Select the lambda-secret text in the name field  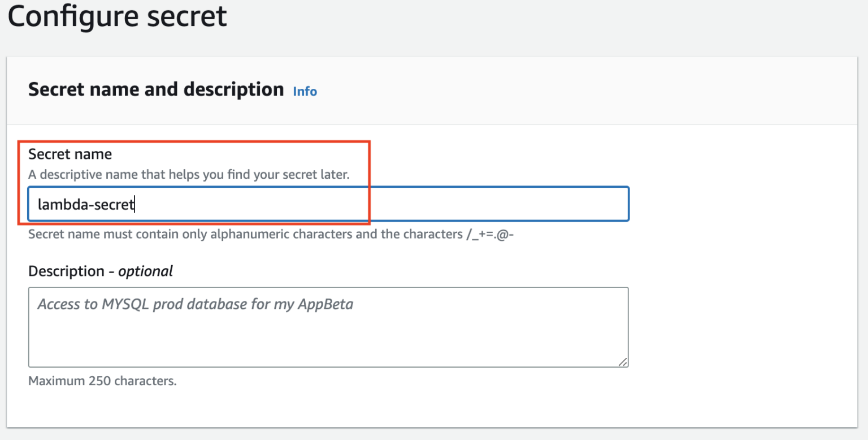85,204
